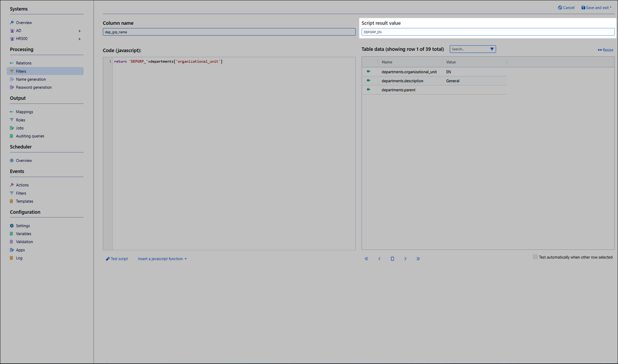Viewport: 618px width, 364px height.
Task: Go to previous table row
Action: [x=379, y=259]
